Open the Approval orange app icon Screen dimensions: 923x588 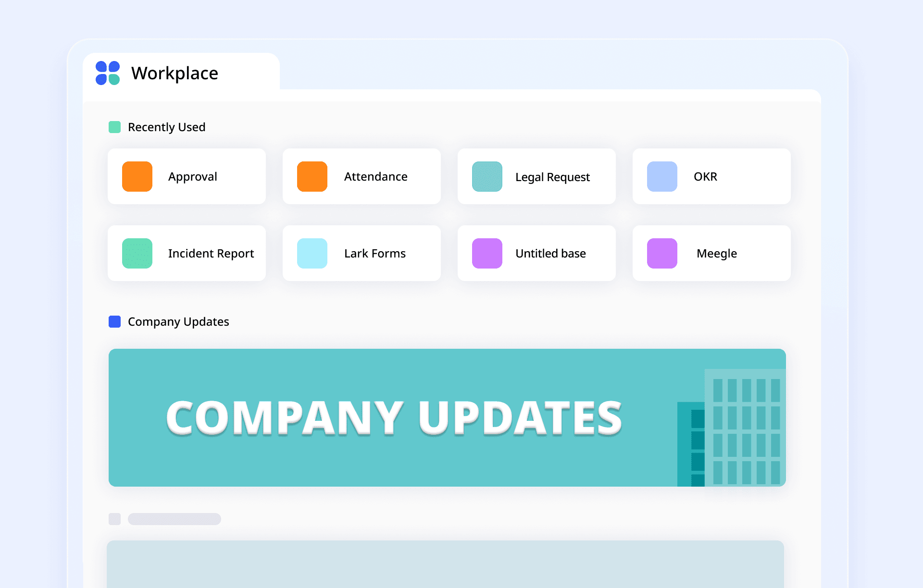[x=137, y=176]
